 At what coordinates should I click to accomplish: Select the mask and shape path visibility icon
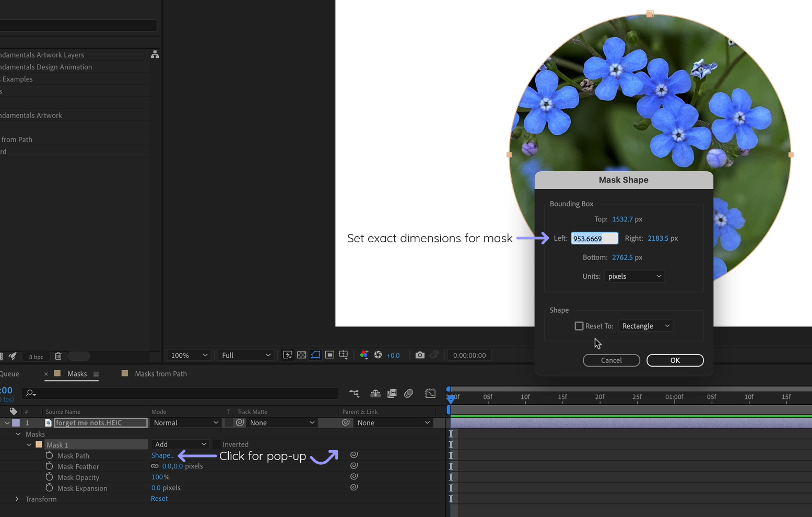(x=315, y=355)
